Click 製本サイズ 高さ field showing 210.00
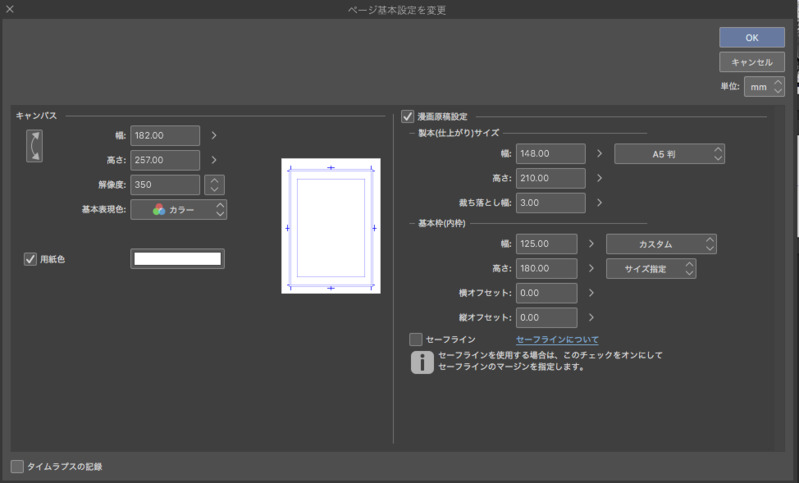Screen dimensions: 799x483 click(x=550, y=178)
